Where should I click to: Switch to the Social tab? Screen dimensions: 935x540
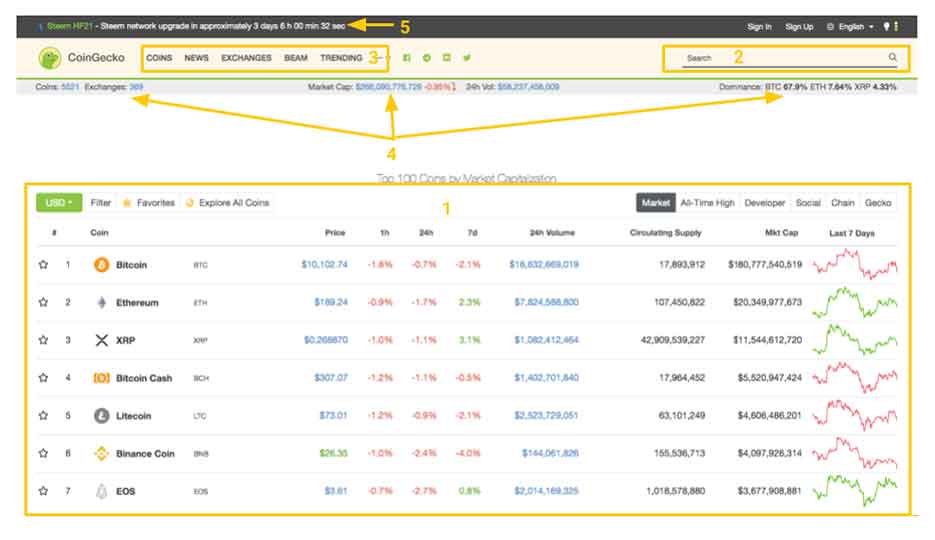(x=808, y=203)
